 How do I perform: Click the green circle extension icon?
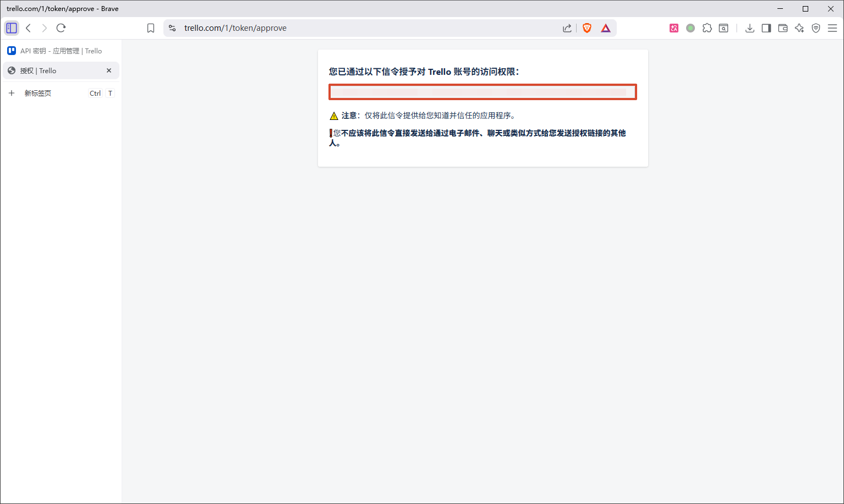tap(690, 28)
